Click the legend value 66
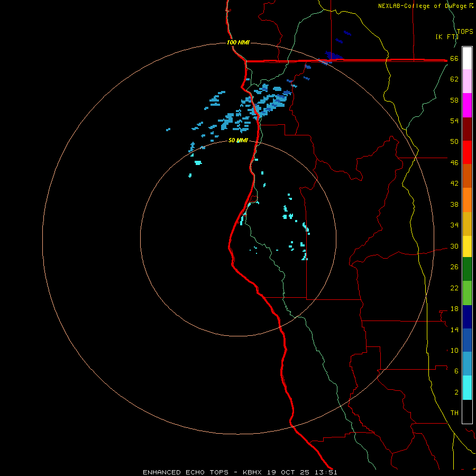The height and width of the screenshot is (476, 476). pyautogui.click(x=454, y=58)
